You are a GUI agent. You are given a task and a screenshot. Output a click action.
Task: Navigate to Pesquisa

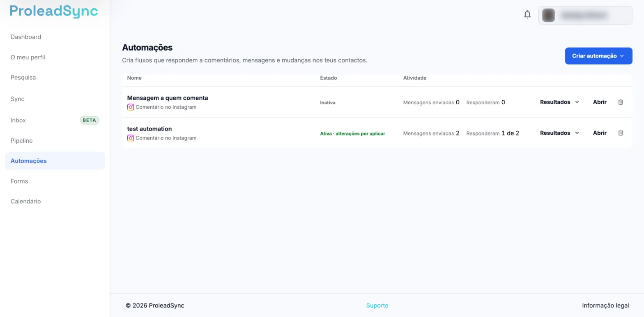tap(23, 77)
